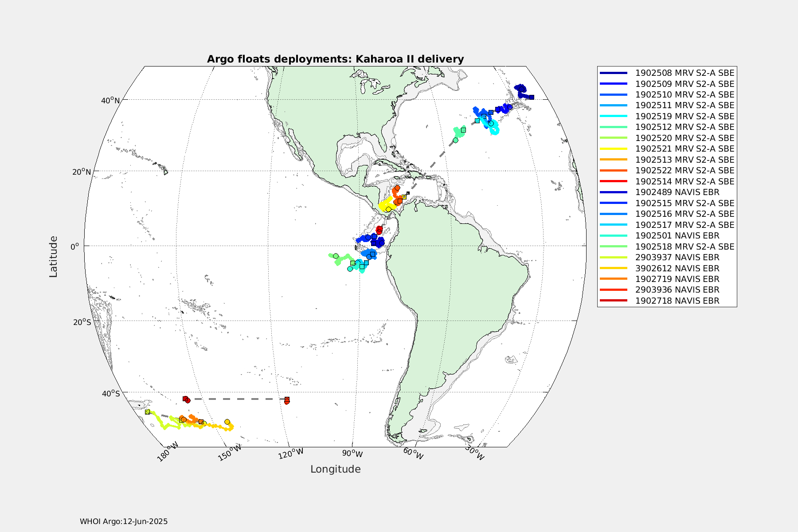
Task: Choose legend label 1902521 MRV S2-A SBE
Action: [685, 149]
